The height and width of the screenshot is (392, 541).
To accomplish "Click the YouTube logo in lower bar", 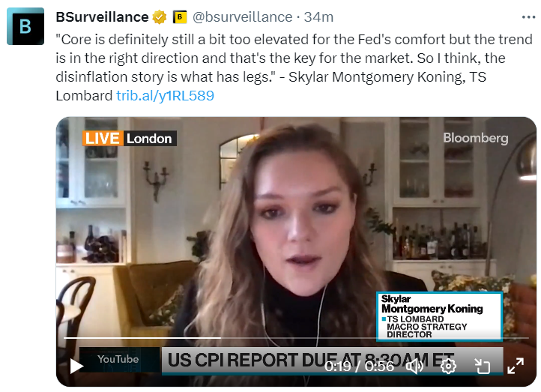I will pos(118,359).
